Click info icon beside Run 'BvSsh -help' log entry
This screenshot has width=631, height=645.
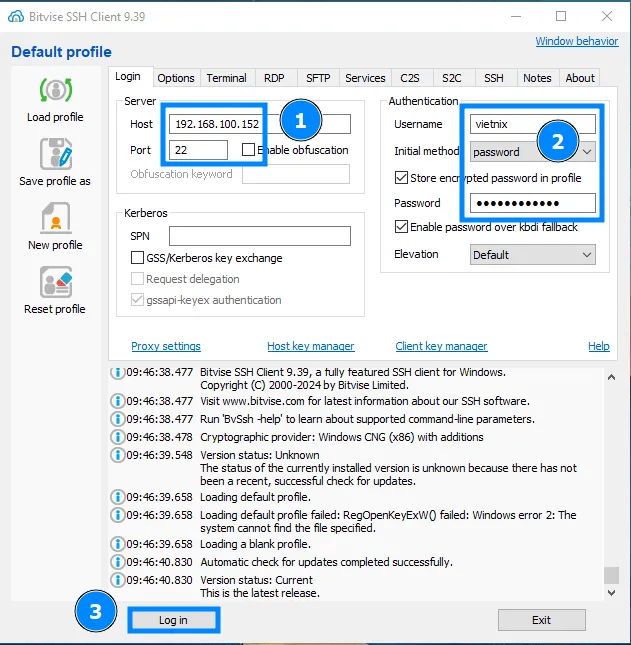(x=118, y=419)
